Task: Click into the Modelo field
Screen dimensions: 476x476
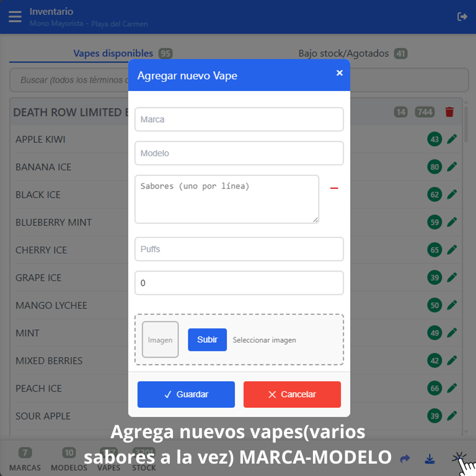Action: (239, 153)
